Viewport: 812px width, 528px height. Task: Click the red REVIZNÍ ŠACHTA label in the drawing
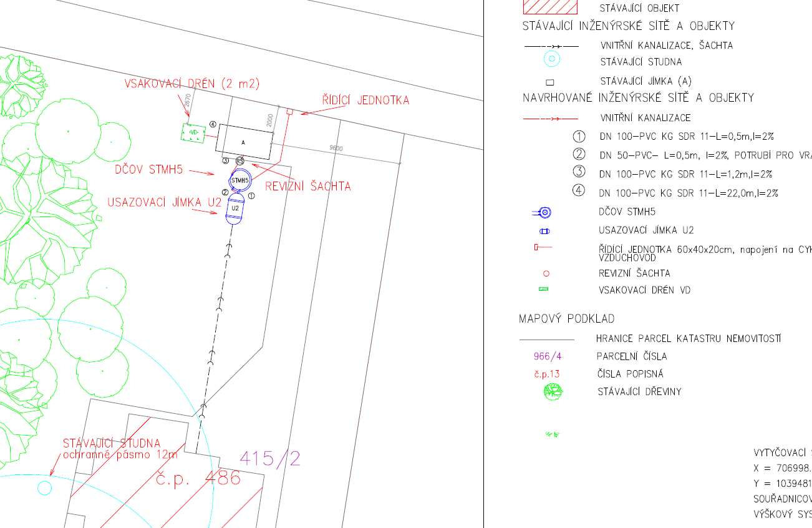308,186
